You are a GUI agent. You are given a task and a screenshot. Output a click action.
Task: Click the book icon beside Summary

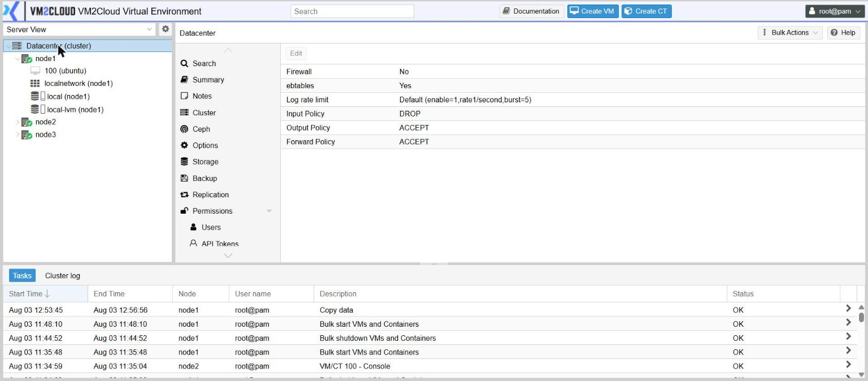click(x=184, y=80)
